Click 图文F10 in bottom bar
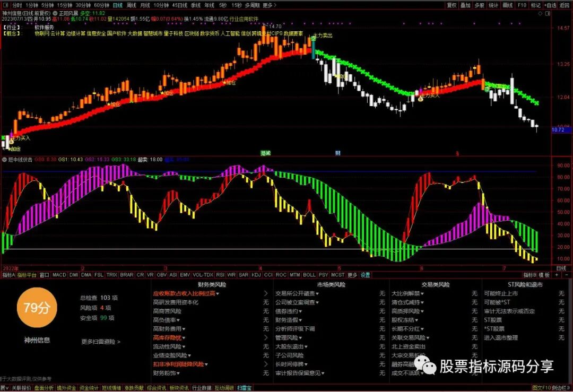This screenshot has height=392, width=573. (541, 388)
